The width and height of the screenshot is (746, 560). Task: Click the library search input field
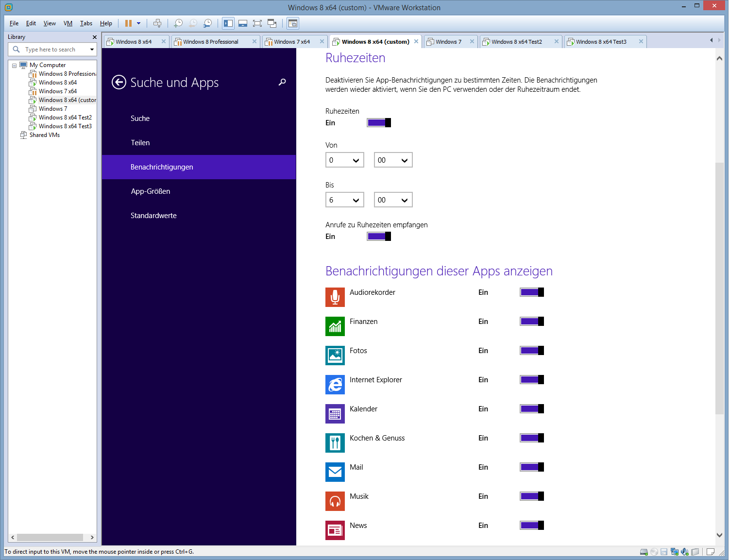pyautogui.click(x=52, y=50)
